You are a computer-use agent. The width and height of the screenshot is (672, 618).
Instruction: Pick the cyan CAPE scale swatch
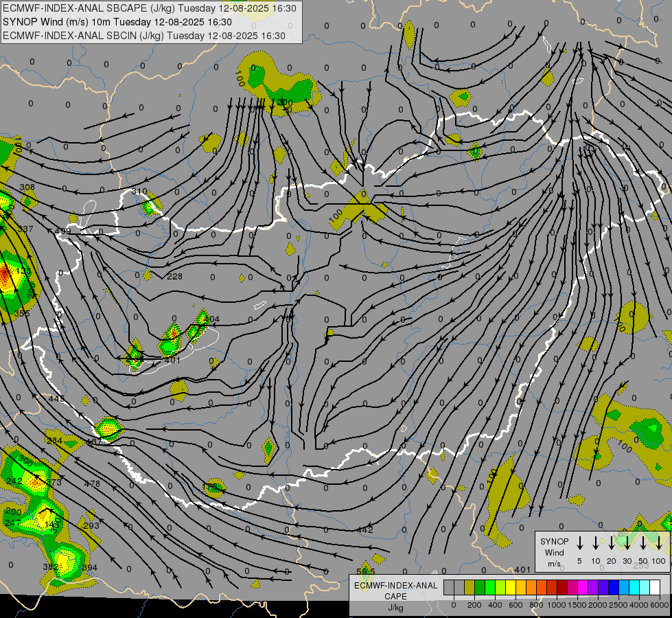(x=634, y=588)
